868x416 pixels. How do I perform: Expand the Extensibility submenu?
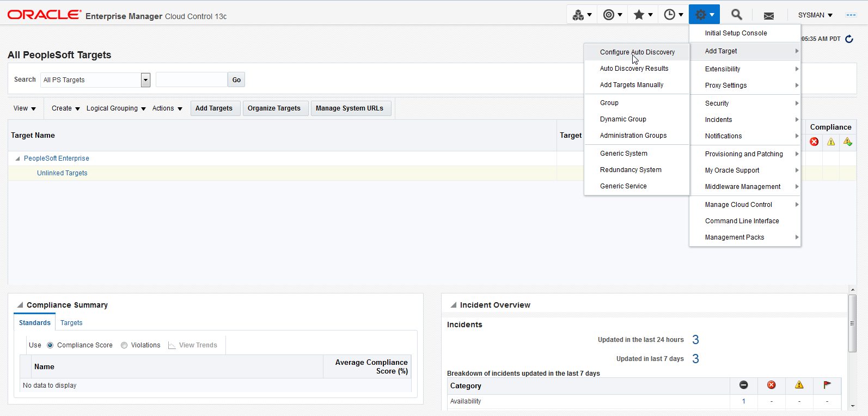coord(745,69)
